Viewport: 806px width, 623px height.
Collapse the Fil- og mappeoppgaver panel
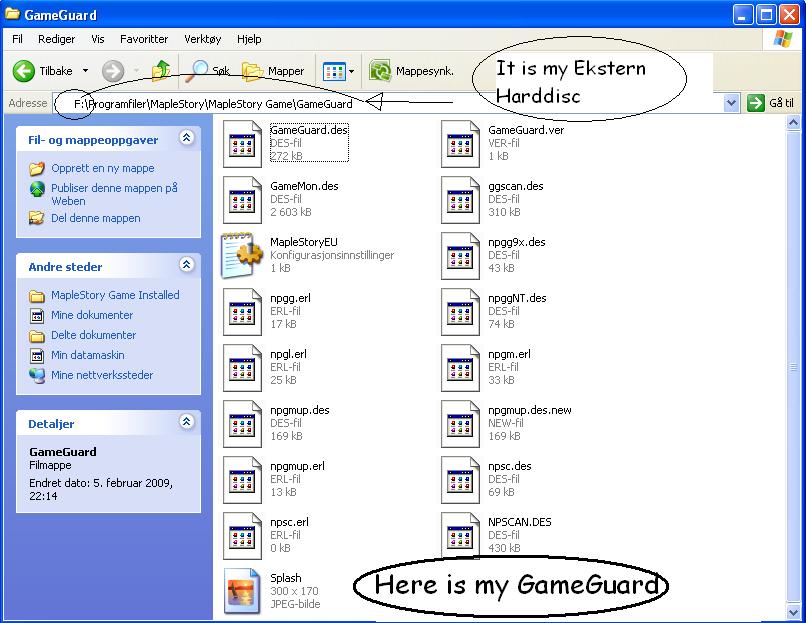pos(186,137)
